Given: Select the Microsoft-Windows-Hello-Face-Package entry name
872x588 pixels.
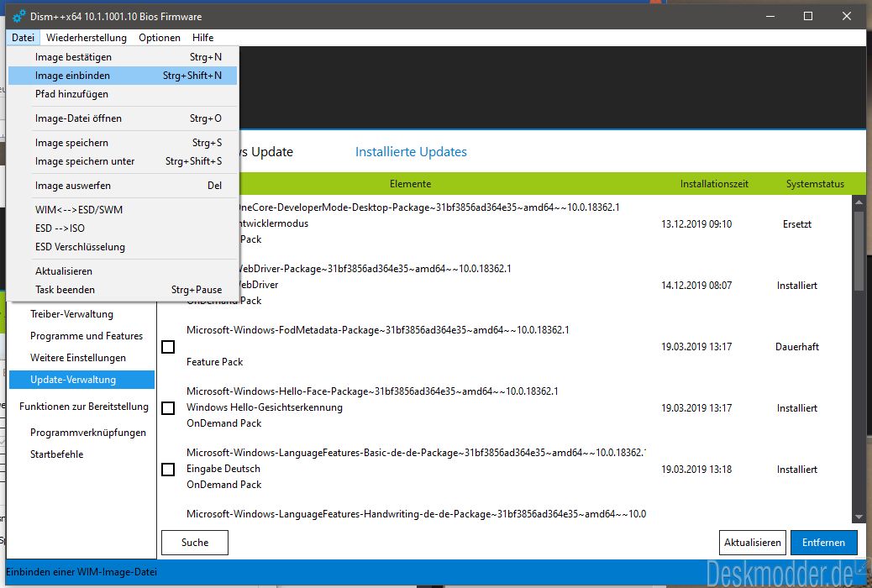Looking at the screenshot, I should pyautogui.click(x=372, y=391).
